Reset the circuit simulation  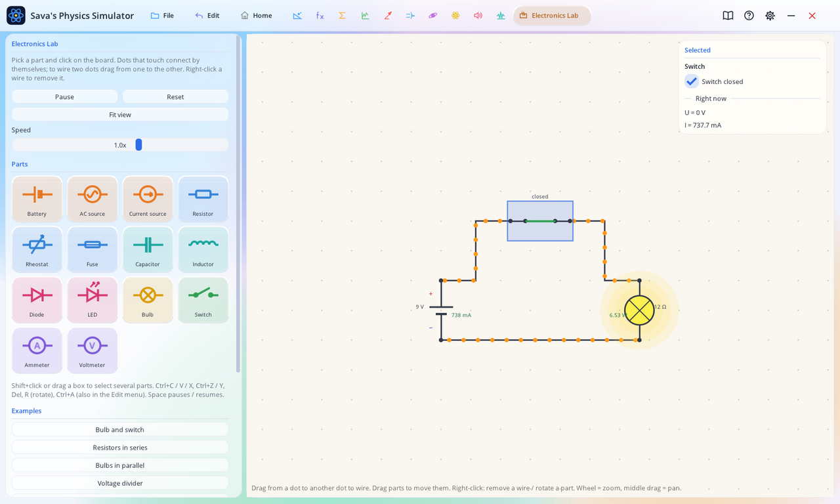point(175,96)
